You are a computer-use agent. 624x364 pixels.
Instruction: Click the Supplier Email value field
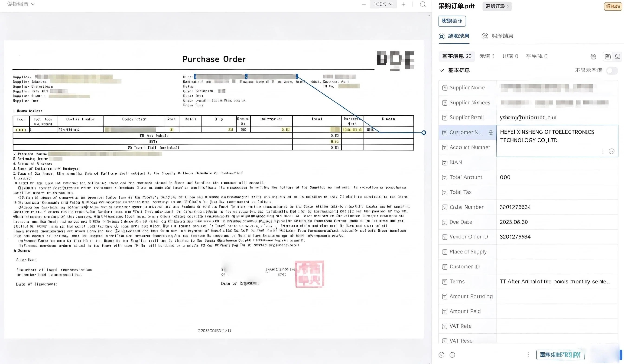coord(557,117)
